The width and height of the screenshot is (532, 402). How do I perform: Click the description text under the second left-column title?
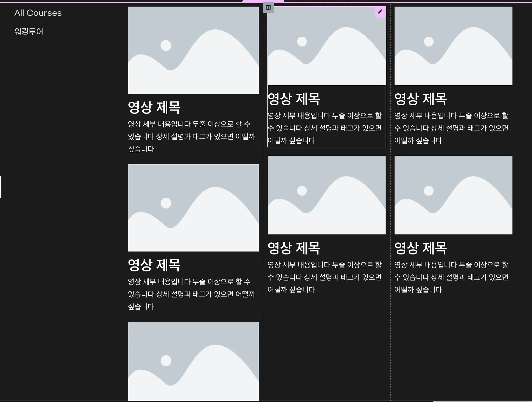(x=191, y=294)
